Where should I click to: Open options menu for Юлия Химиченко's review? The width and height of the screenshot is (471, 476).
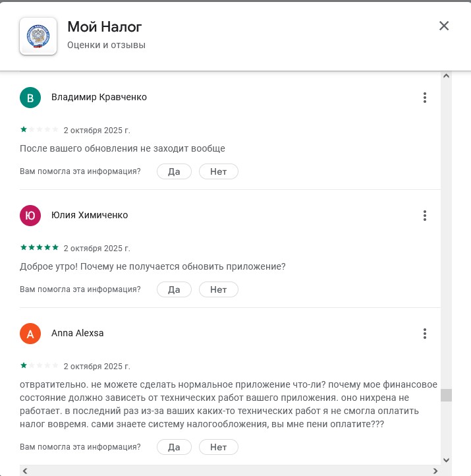[425, 216]
